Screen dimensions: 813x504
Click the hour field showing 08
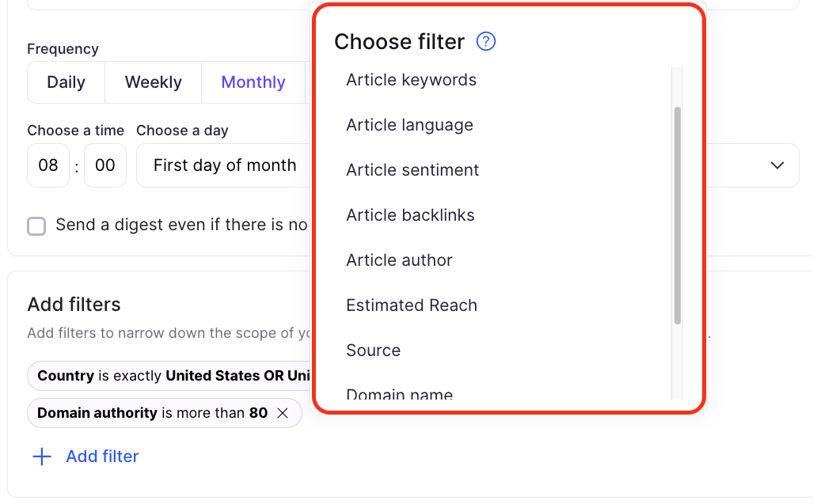tap(48, 165)
